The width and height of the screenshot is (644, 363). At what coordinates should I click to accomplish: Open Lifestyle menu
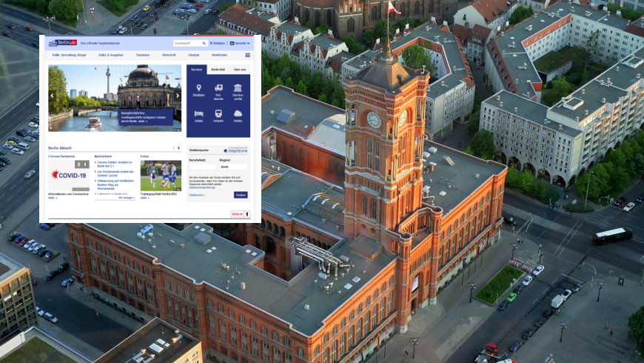[193, 55]
